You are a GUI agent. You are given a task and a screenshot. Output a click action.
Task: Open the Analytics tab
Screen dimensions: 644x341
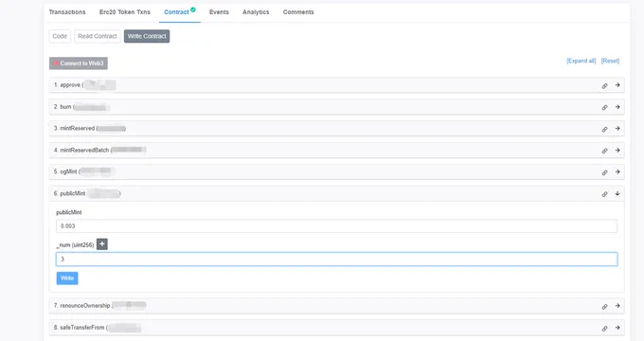[256, 12]
